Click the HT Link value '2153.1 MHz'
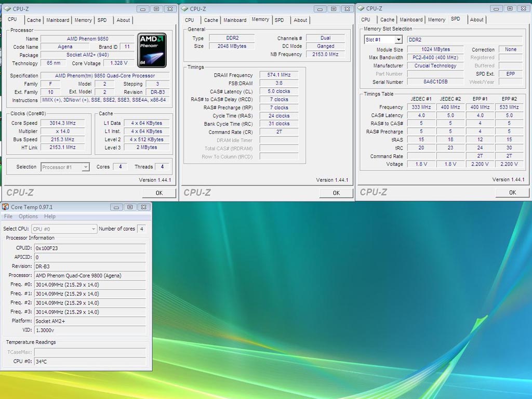Viewport: 532px width, 399px height. [62, 147]
